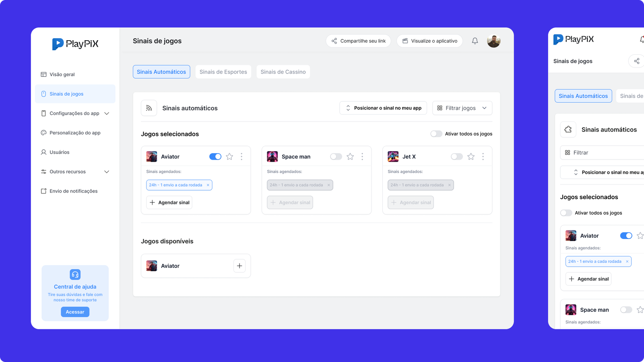Mark Jet X as favorite star

(x=471, y=156)
